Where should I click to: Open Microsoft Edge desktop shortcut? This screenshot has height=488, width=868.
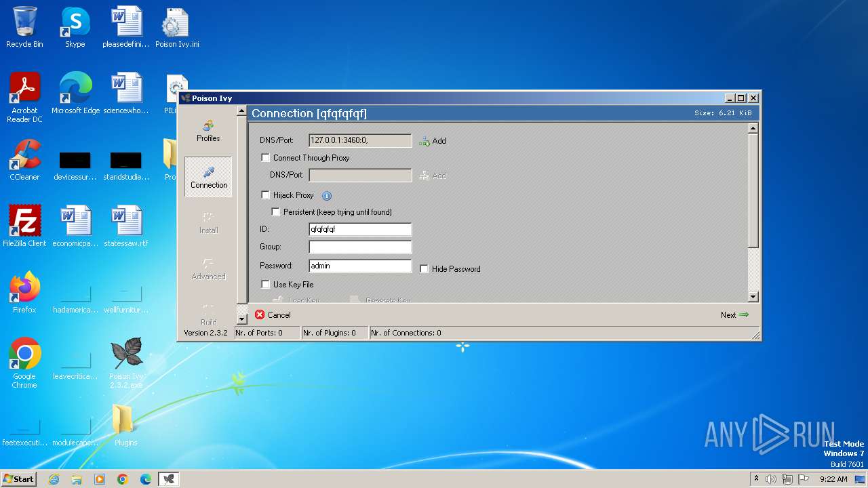[x=75, y=94]
